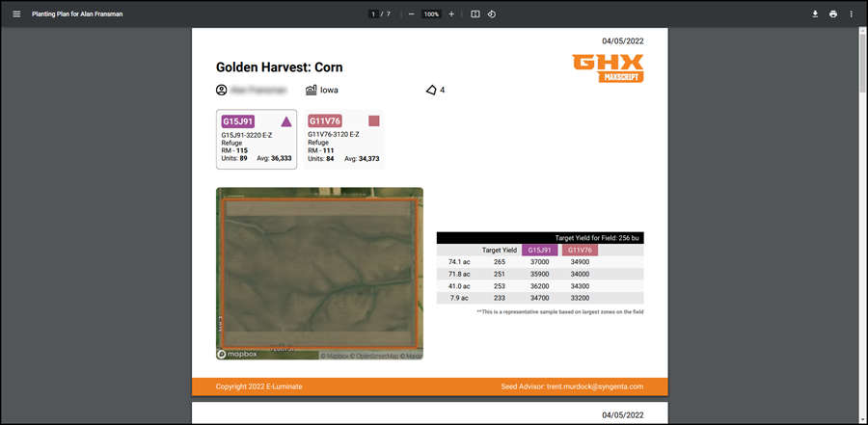868x425 pixels.
Task: Edit the current page number field
Action: point(373,13)
